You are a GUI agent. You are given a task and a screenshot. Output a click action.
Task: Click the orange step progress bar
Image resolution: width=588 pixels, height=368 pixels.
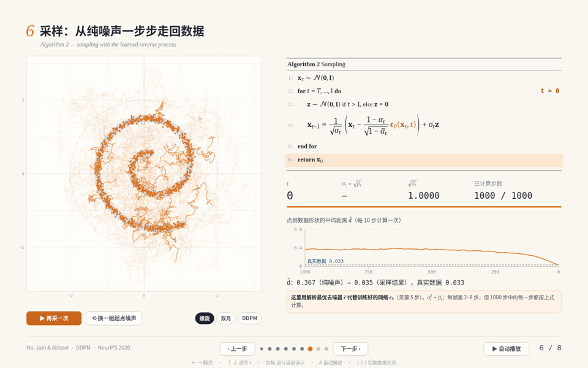(x=424, y=207)
